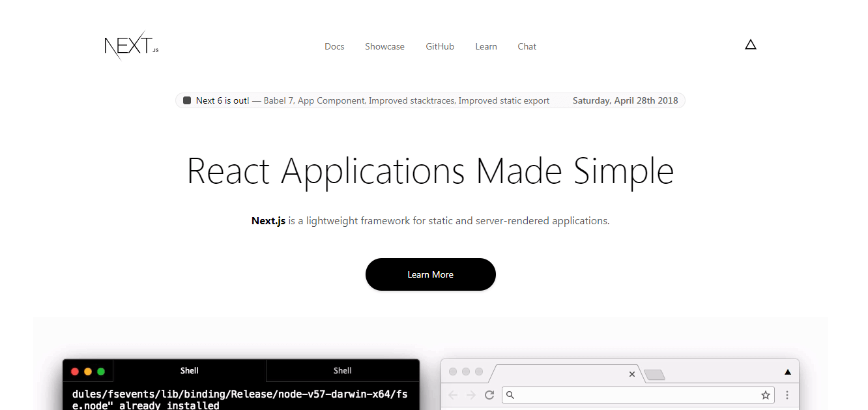
Task: Click the ZEIT triangle logo in header
Action: (x=751, y=45)
